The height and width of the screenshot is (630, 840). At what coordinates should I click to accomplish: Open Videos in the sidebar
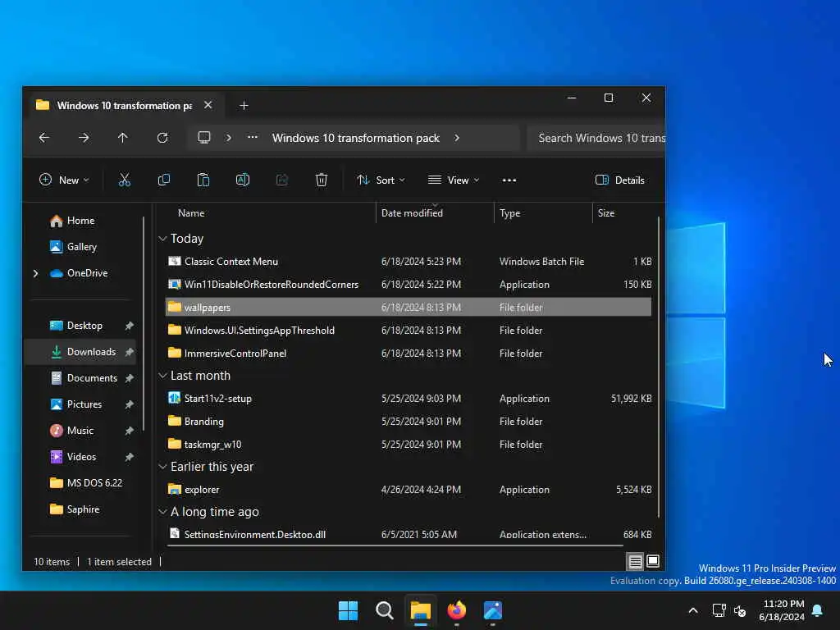81,456
